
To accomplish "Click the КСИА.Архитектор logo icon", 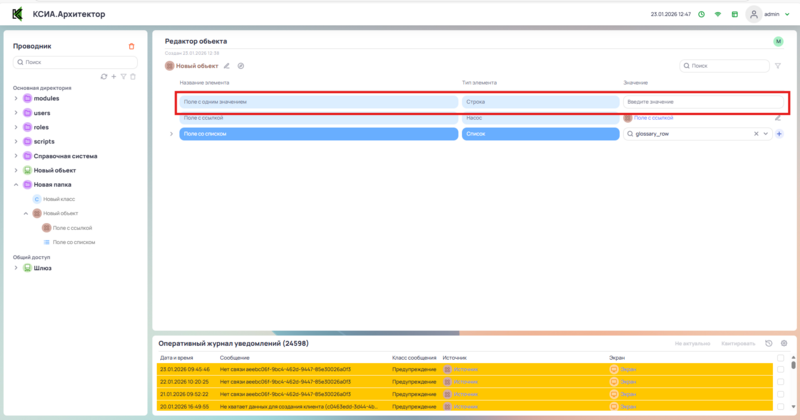I will pyautogui.click(x=17, y=14).
